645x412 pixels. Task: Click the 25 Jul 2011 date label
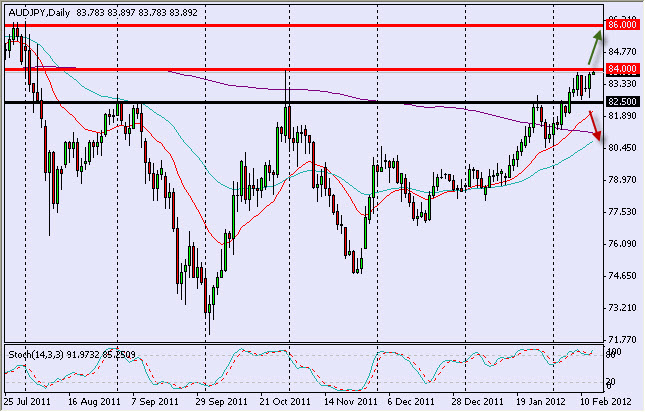click(27, 402)
